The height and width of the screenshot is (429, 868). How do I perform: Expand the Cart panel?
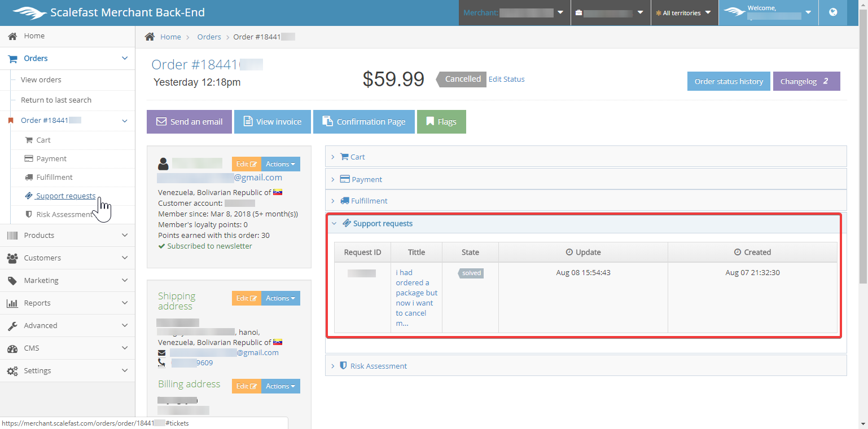(357, 157)
